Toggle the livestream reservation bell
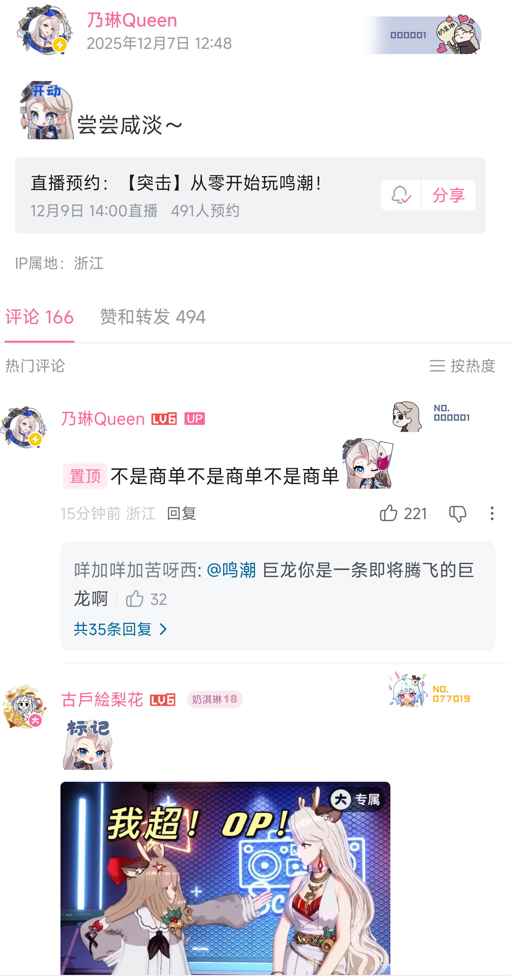The width and height of the screenshot is (511, 980). pos(401,195)
